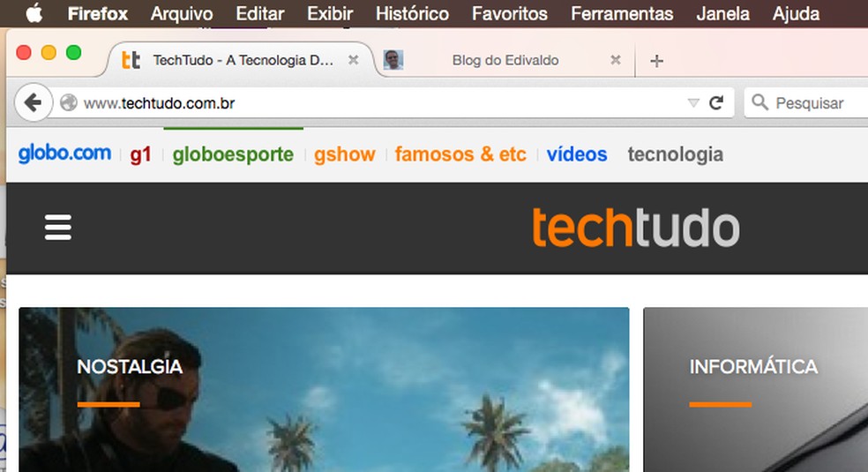The width and height of the screenshot is (868, 472).
Task: Open the NOSTALGIA featured article image
Action: [x=324, y=390]
